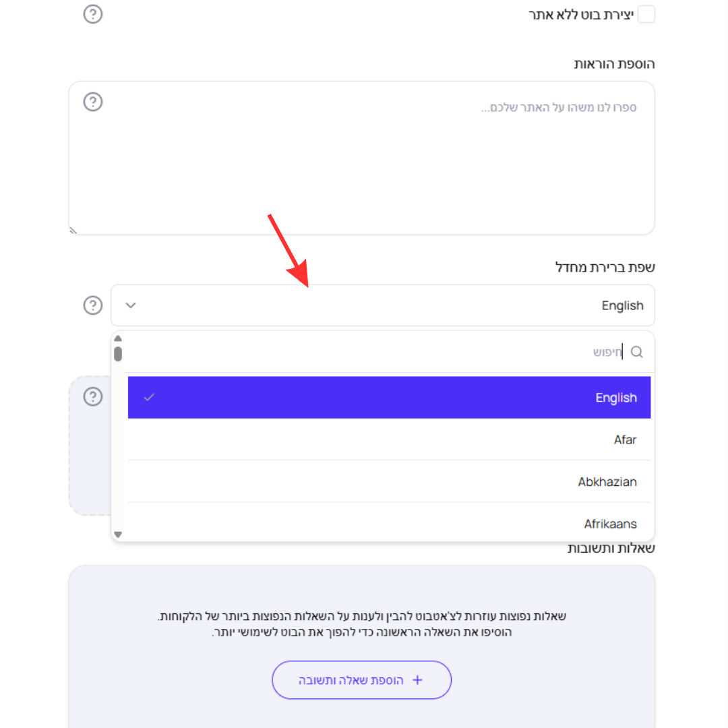The height and width of the screenshot is (728, 728).
Task: Select Abkhazian from language list
Action: click(389, 481)
